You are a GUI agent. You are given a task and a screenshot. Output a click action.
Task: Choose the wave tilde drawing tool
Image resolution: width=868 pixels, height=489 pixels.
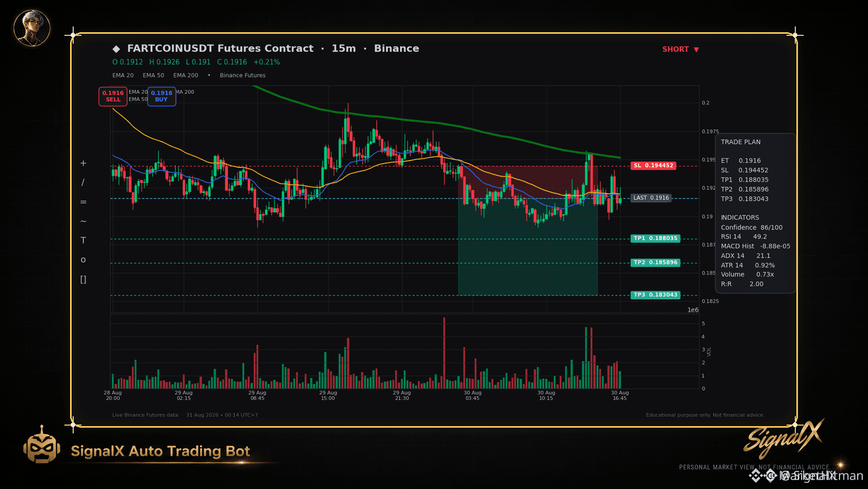[83, 221]
